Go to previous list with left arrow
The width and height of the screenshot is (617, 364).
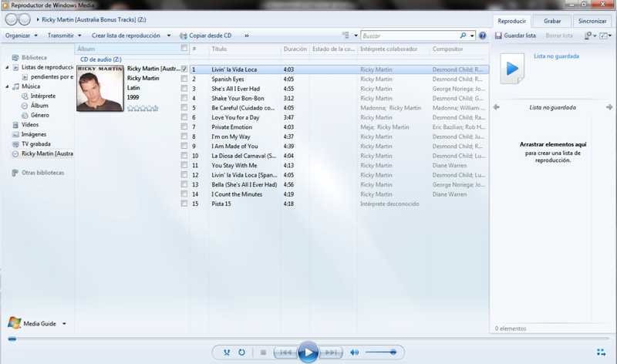tap(497, 107)
